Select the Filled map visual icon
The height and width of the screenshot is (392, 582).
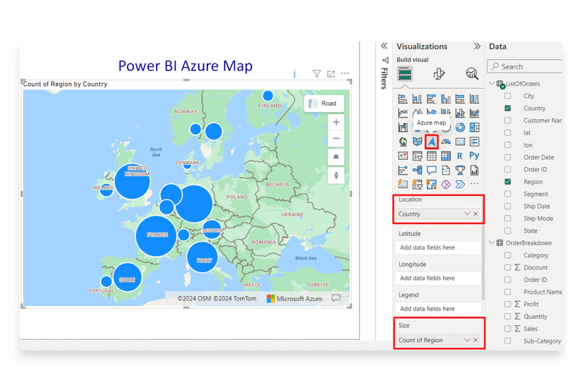[417, 142]
